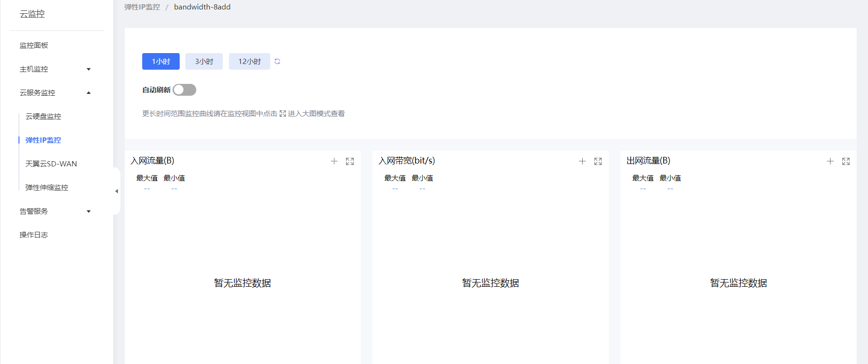This screenshot has width=868, height=364.
Task: Open 天翼云SD-WAN monitoring page
Action: 51,164
